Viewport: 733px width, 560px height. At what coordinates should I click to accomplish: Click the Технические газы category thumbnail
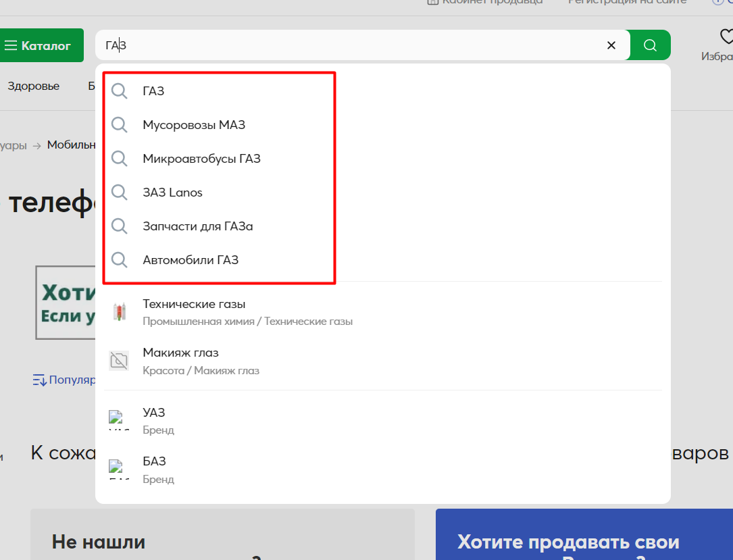[x=119, y=312]
